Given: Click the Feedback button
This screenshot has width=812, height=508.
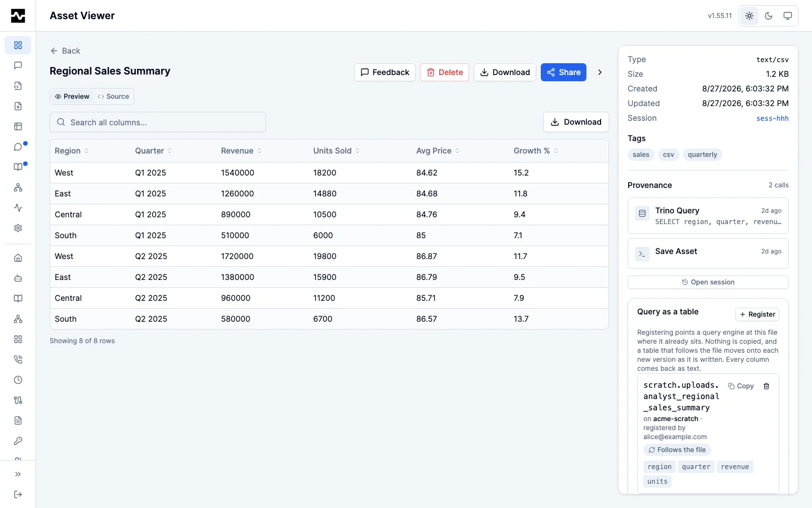Looking at the screenshot, I should 385,72.
